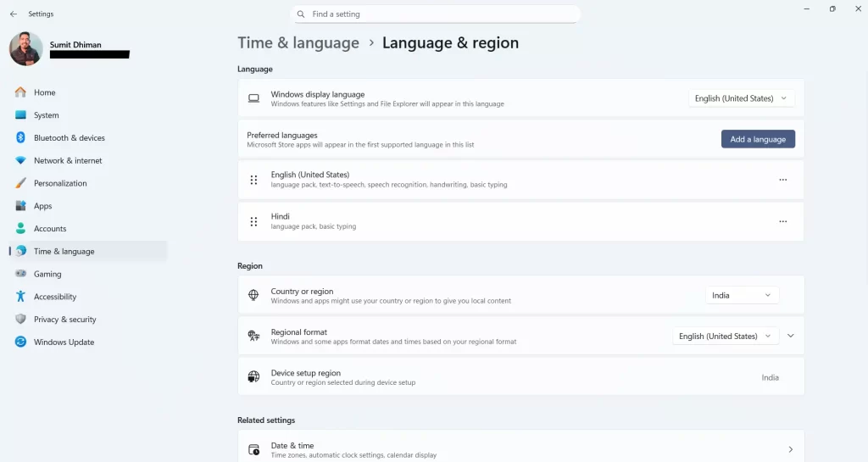Open the Country or region dropdown
Screen dimensions: 868x462
click(x=742, y=295)
